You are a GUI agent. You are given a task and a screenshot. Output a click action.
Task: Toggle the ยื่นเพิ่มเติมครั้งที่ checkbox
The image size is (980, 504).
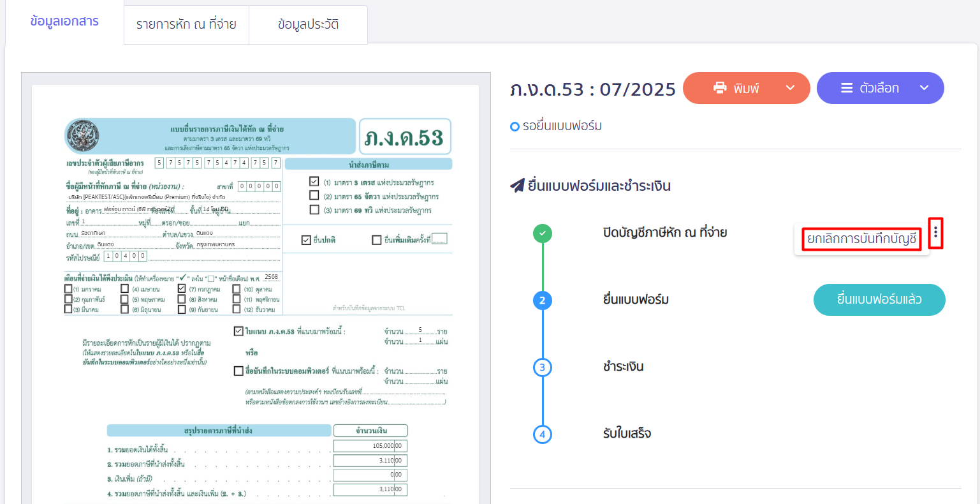376,240
